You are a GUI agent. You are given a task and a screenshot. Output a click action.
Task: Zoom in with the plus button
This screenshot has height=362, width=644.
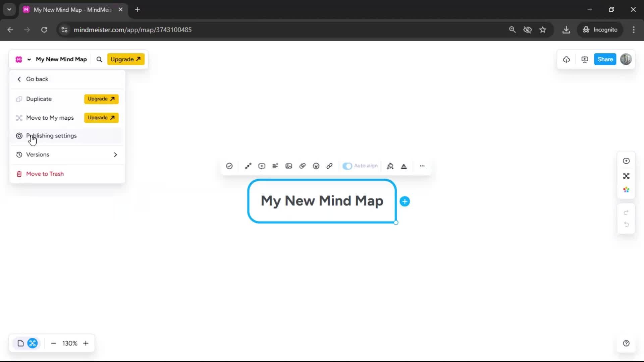[x=86, y=343]
